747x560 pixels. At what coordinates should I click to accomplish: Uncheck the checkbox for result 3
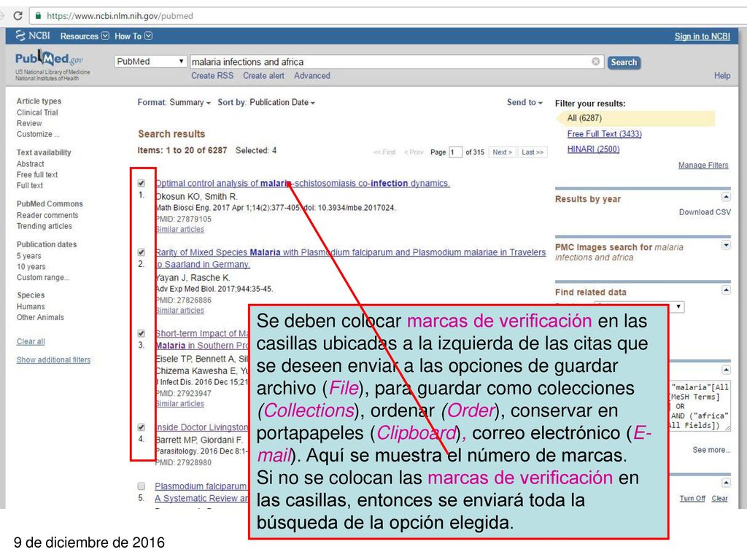tap(141, 333)
